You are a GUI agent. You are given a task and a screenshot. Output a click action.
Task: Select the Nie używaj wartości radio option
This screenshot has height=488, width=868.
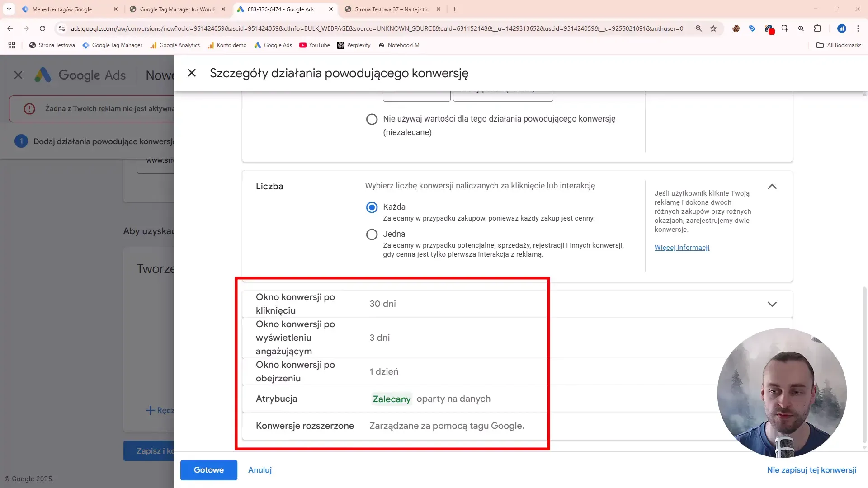372,119
